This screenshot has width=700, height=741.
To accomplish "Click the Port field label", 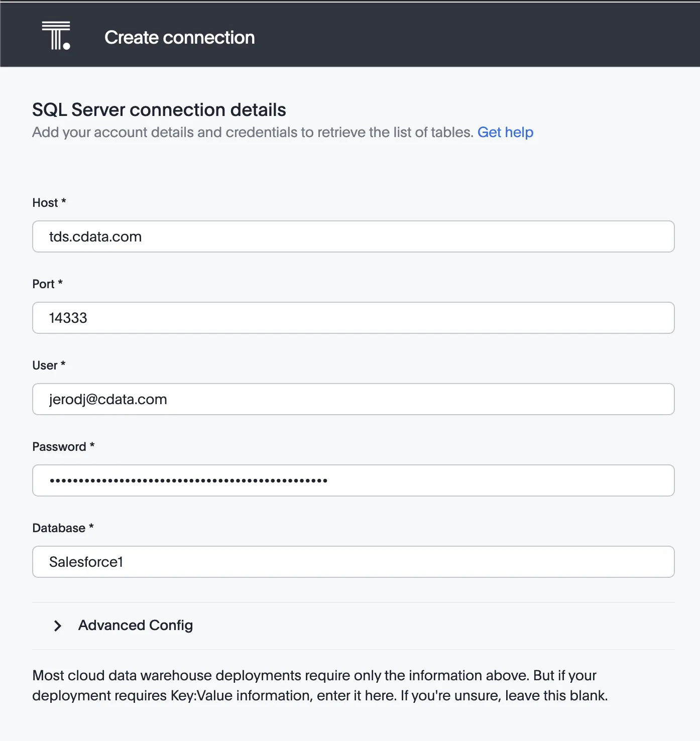I will 43,284.
